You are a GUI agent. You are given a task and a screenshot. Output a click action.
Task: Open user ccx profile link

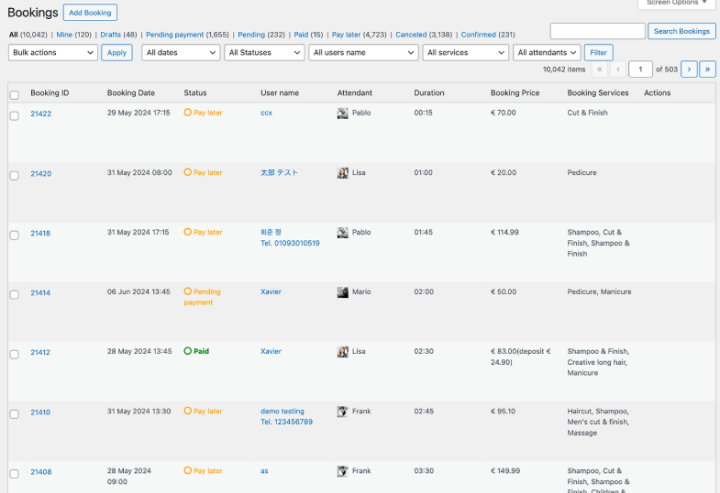[x=266, y=112]
